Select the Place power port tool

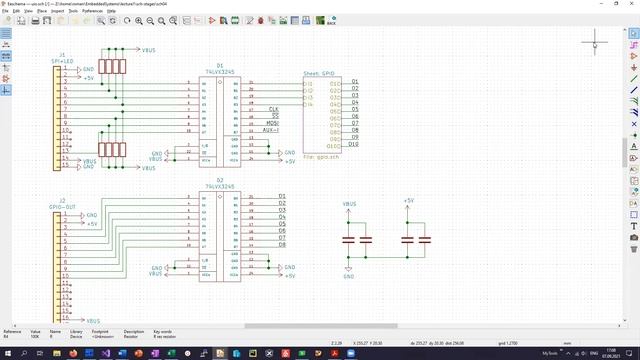pyautogui.click(x=634, y=67)
